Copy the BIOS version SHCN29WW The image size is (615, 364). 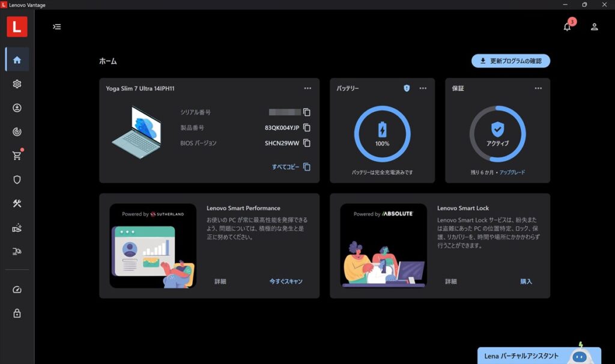coord(307,143)
